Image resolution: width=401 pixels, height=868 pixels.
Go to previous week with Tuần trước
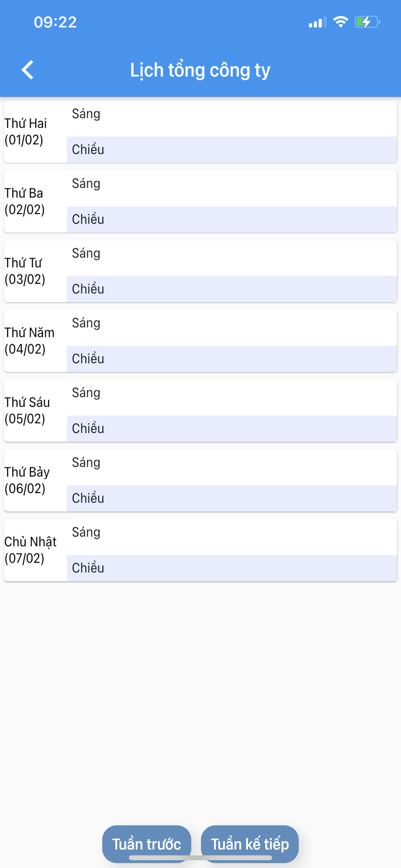point(147,844)
